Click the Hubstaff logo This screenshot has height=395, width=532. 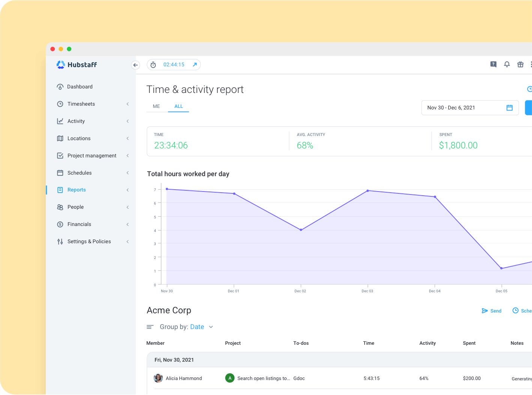coord(77,64)
